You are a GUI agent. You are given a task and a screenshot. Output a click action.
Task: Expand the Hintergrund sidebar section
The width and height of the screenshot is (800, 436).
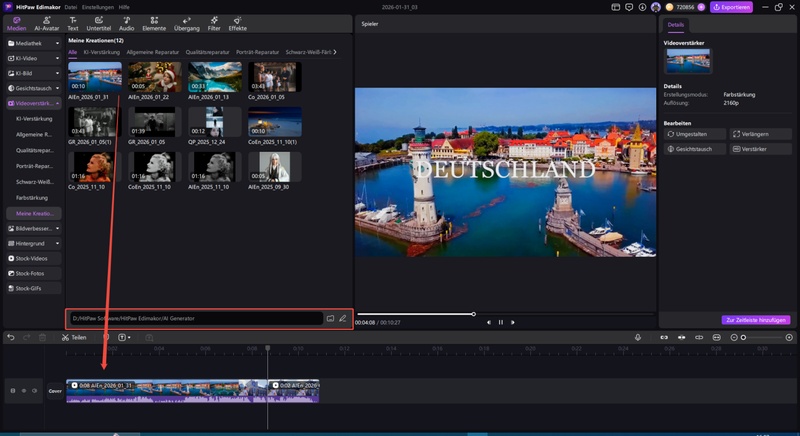point(34,243)
